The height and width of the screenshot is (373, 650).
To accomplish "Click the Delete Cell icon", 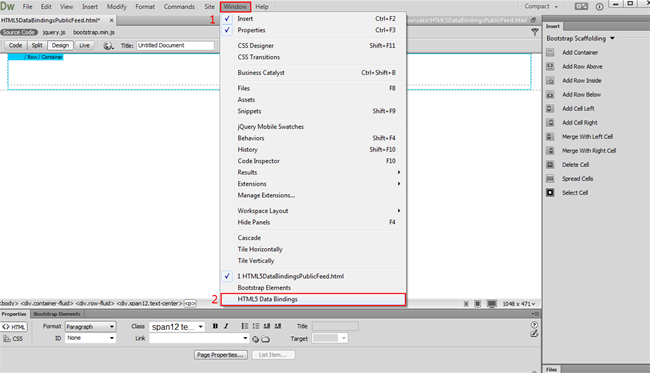I will pyautogui.click(x=550, y=165).
